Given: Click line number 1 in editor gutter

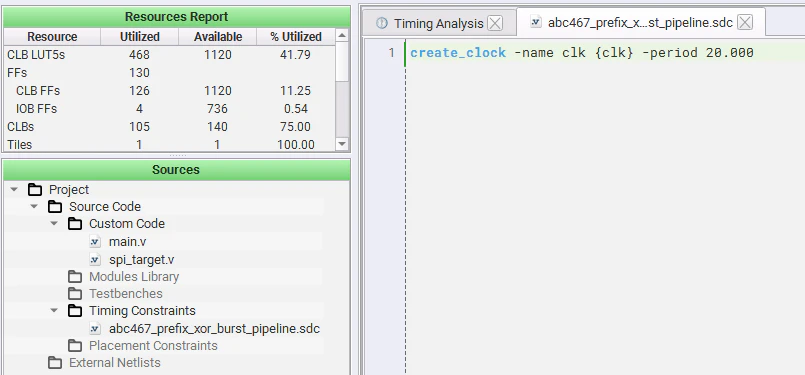Looking at the screenshot, I should click(x=391, y=52).
